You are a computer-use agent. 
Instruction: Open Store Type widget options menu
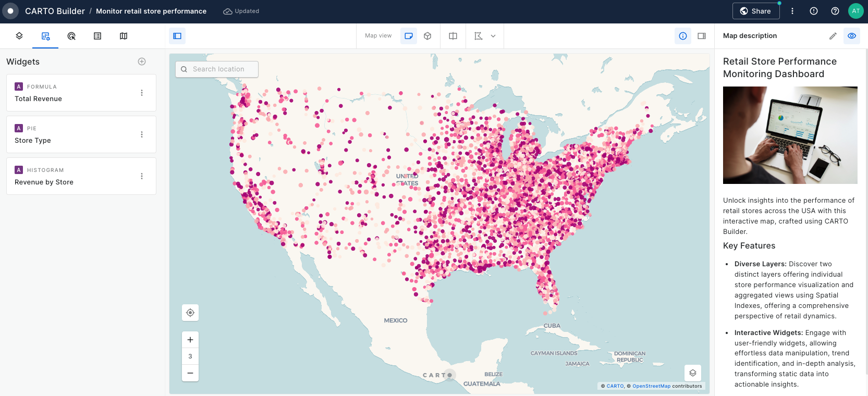coord(142,134)
